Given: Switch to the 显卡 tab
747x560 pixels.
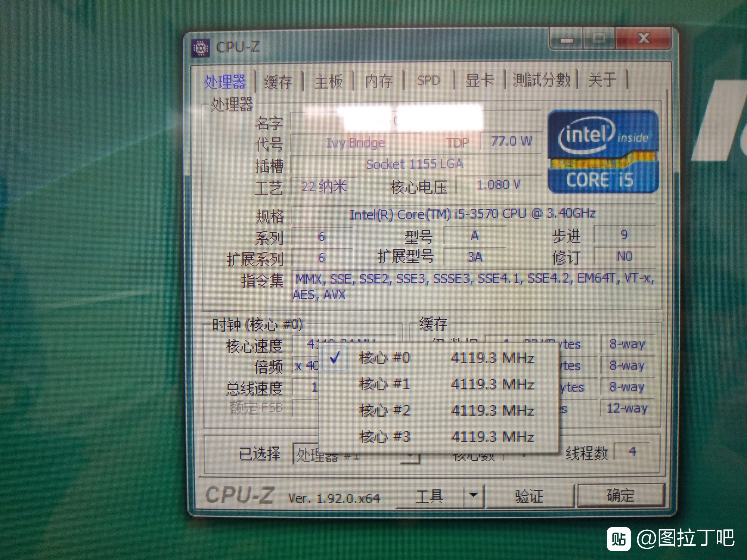Looking at the screenshot, I should click(480, 80).
